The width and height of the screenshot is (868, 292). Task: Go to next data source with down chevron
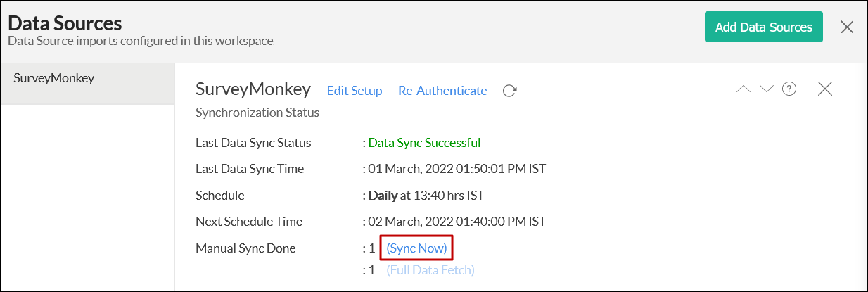(x=767, y=89)
